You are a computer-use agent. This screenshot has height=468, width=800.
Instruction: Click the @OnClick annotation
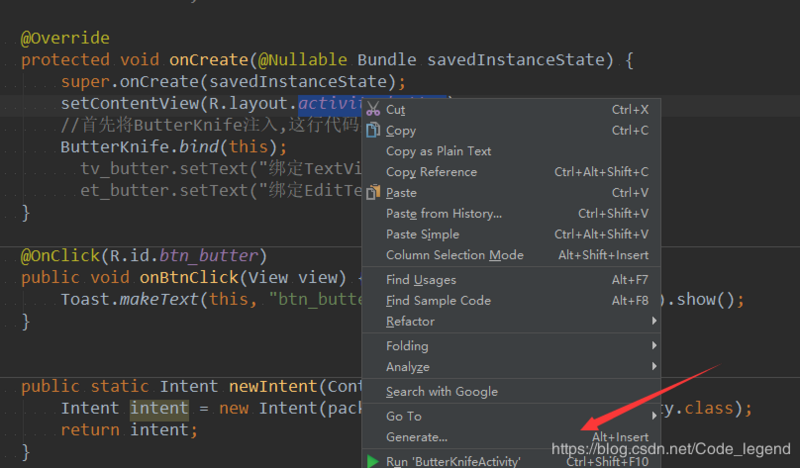click(x=60, y=256)
